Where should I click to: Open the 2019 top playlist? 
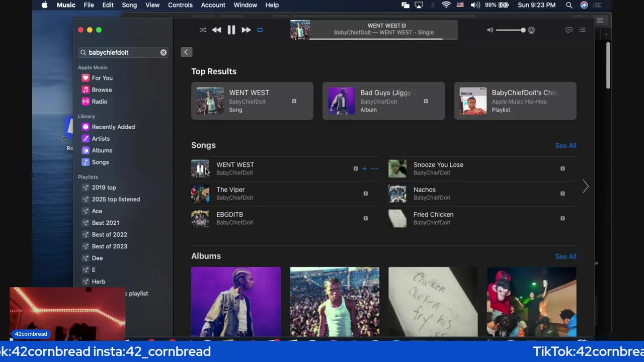tap(104, 188)
